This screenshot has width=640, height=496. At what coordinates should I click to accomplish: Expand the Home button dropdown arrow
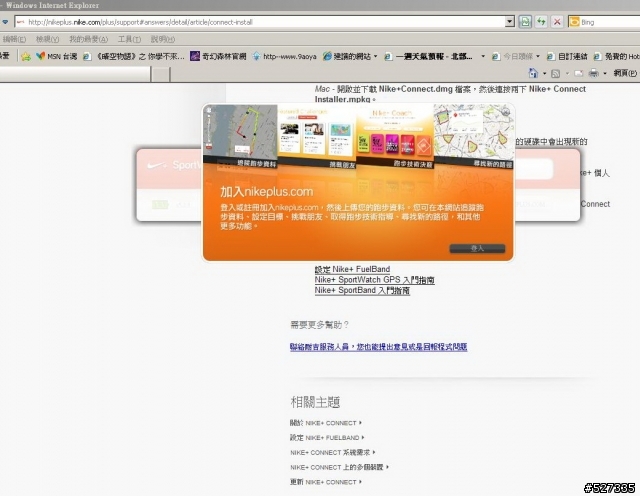(x=544, y=73)
